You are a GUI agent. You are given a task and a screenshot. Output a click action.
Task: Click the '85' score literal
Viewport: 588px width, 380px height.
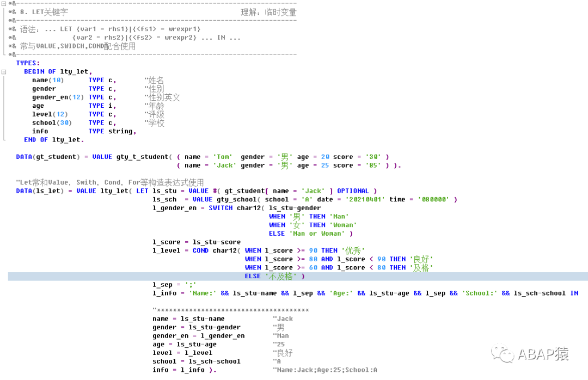coord(373,166)
